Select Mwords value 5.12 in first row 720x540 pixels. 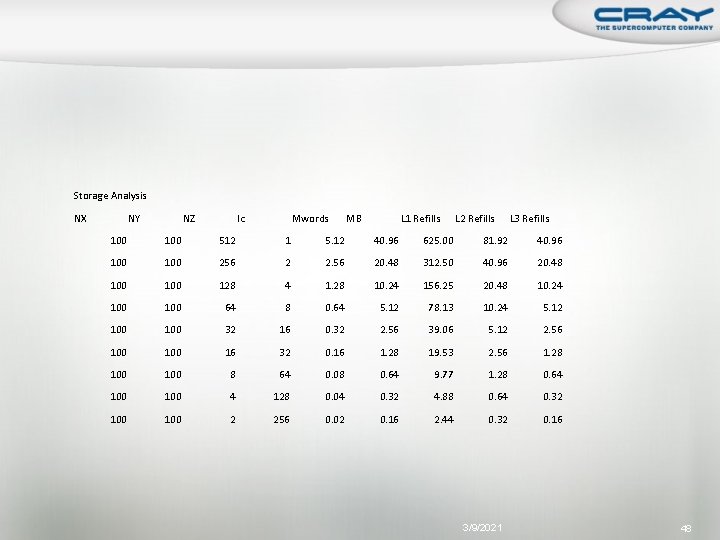click(x=335, y=241)
